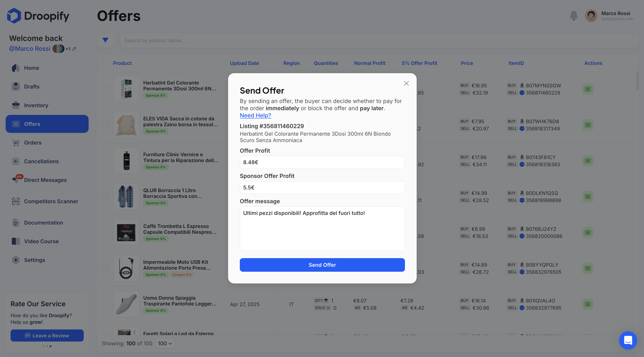Edit the Offer Profit field
This screenshot has width=644, height=357.
click(x=322, y=162)
